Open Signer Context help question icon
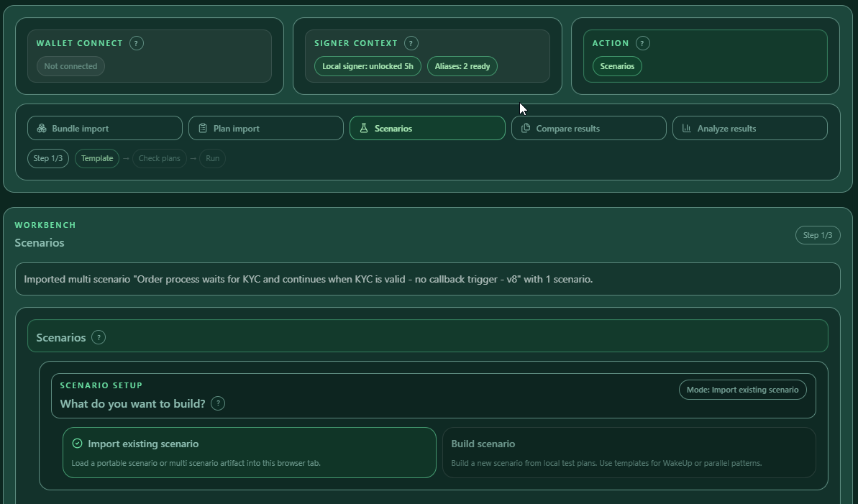Screen dimensions: 858x504 411,43
